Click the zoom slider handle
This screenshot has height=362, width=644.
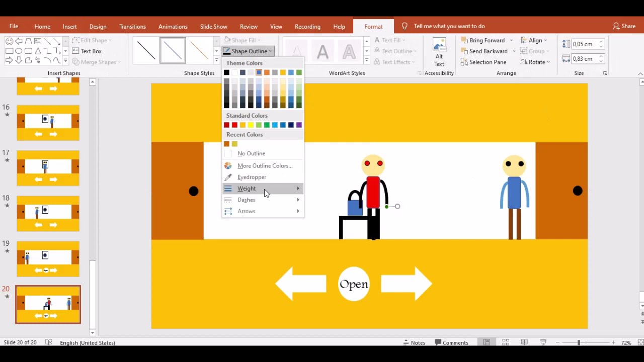579,343
